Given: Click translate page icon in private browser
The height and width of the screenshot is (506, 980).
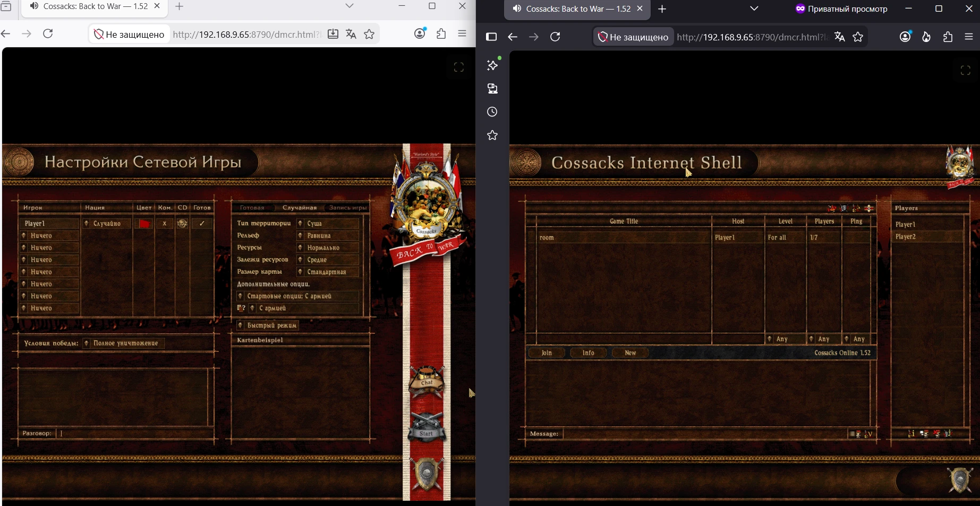Looking at the screenshot, I should 839,37.
